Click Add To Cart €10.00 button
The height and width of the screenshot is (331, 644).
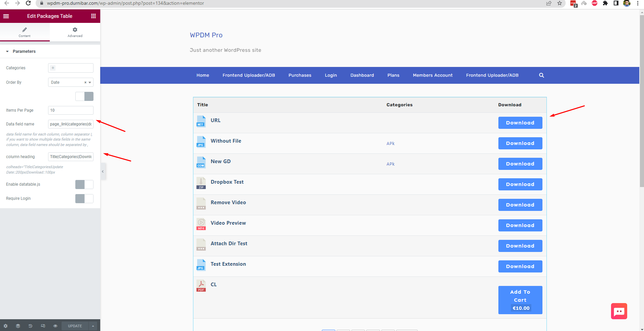(x=520, y=300)
